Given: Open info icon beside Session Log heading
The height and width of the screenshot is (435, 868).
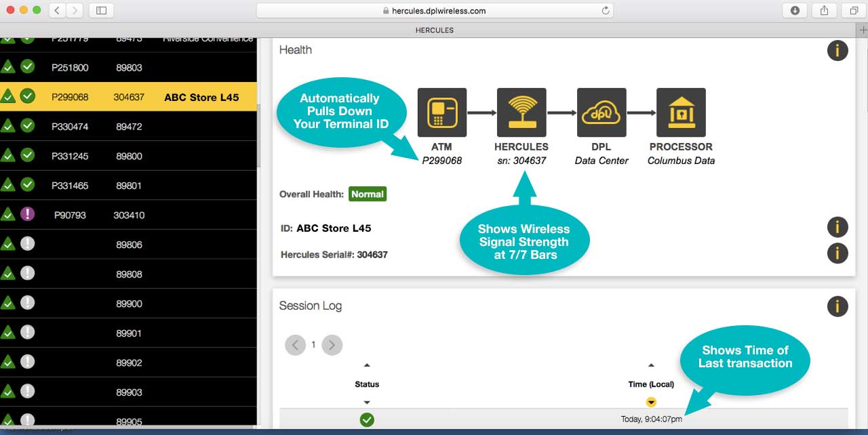Looking at the screenshot, I should click(837, 306).
